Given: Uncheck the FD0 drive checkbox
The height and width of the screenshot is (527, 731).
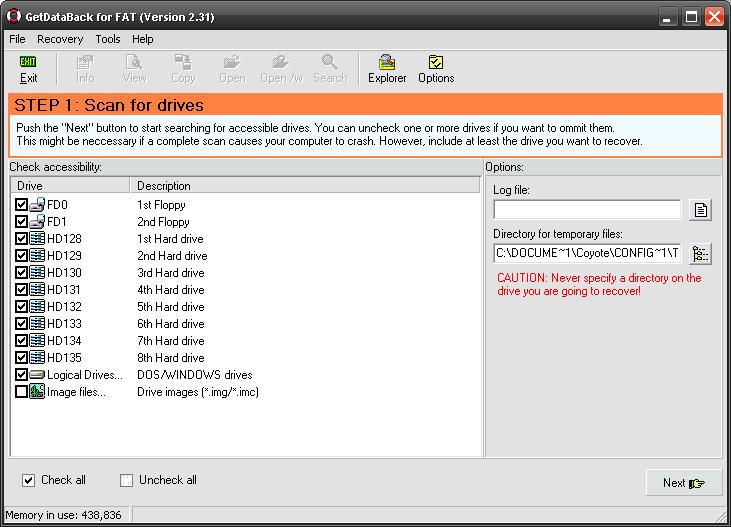Looking at the screenshot, I should click(x=21, y=204).
